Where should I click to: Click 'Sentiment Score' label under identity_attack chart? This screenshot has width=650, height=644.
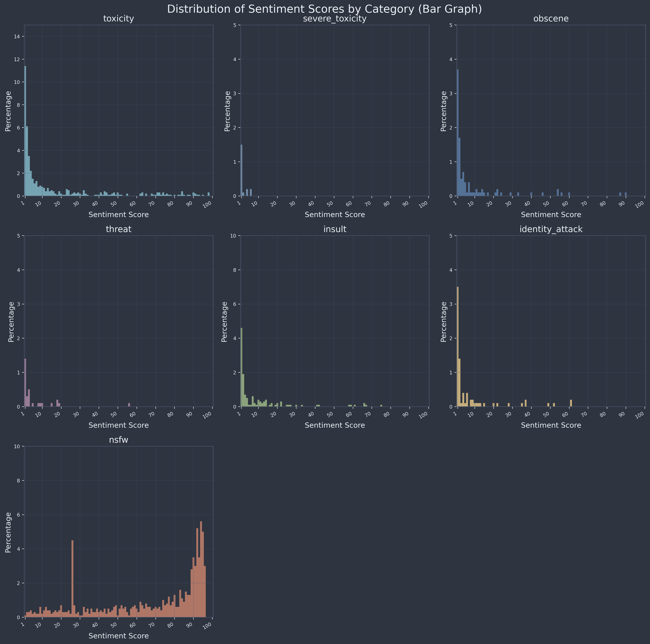551,425
